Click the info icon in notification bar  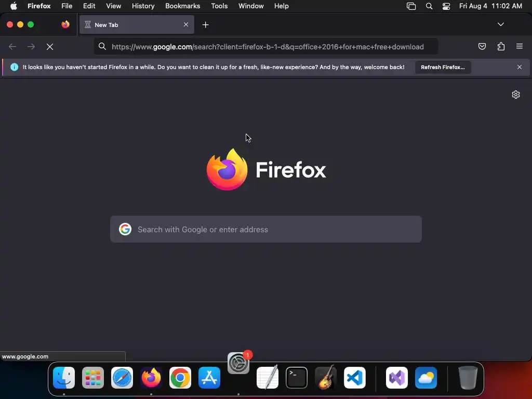14,67
